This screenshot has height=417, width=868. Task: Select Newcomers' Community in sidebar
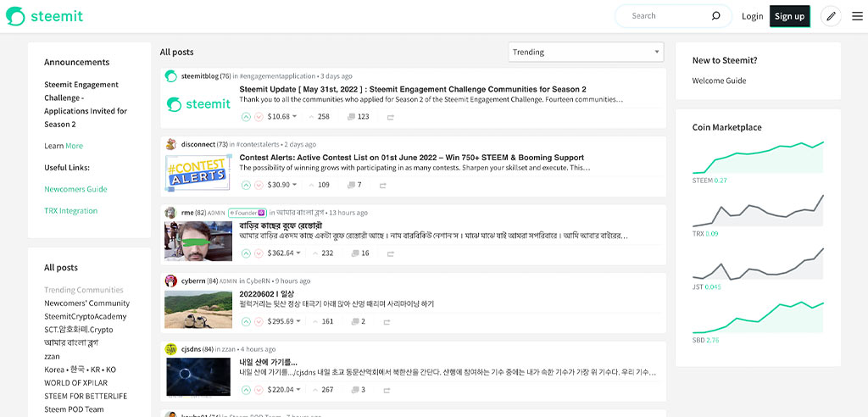pos(87,303)
